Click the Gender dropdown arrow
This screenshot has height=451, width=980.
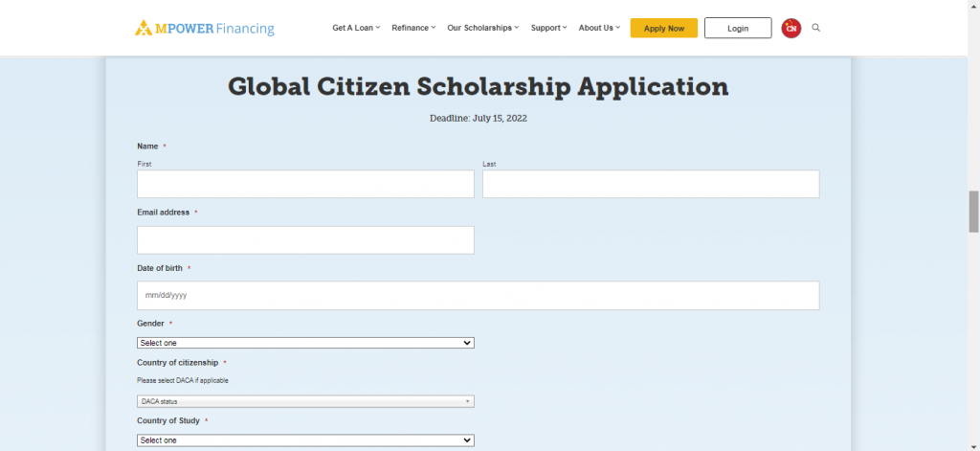pos(467,343)
